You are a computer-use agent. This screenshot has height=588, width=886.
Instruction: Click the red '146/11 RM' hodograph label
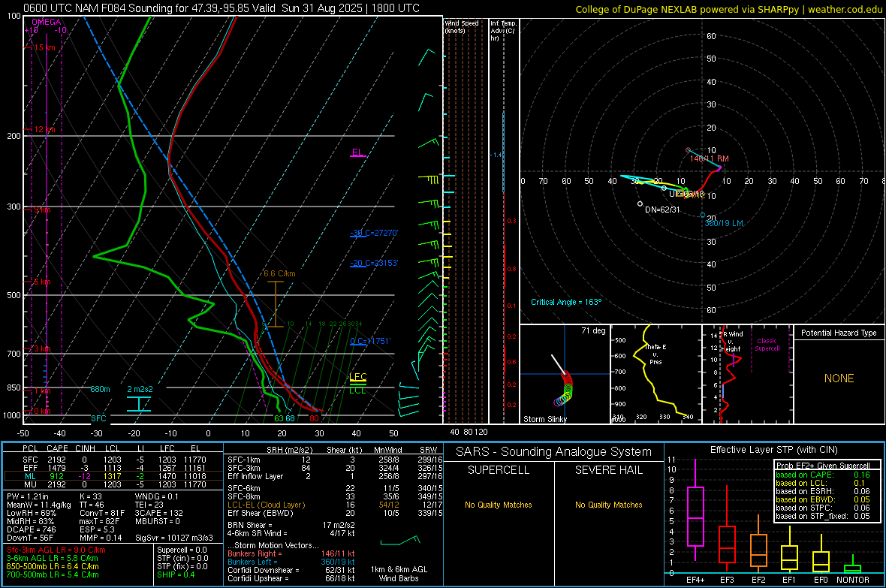709,159
